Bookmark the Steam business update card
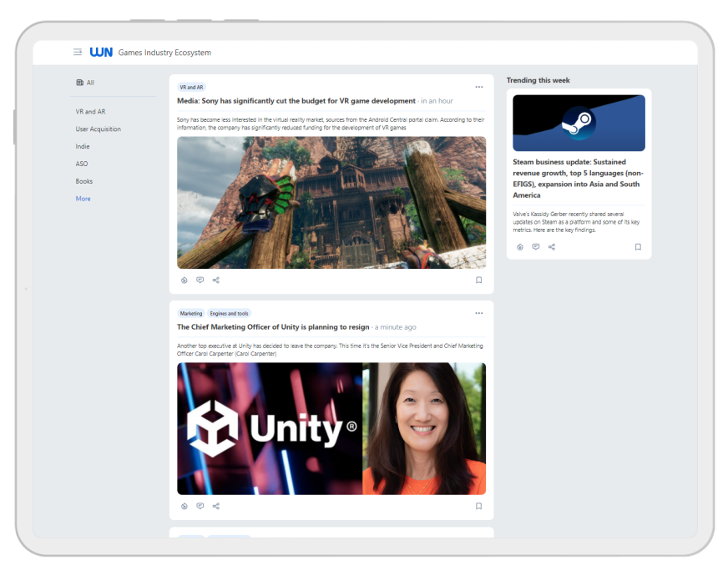 638,247
